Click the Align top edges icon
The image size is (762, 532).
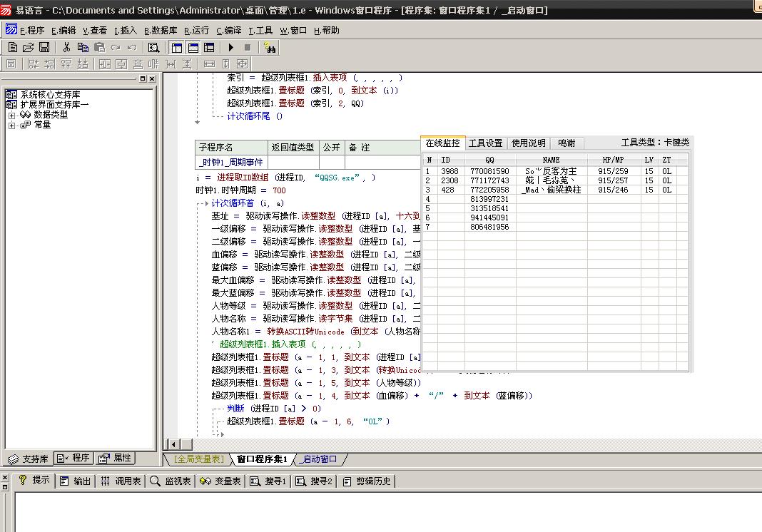click(x=66, y=63)
